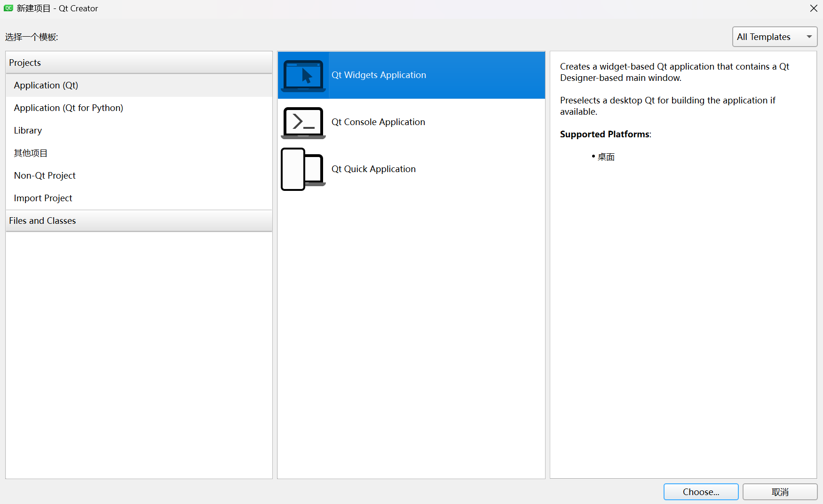Select the Qt Widgets Application template label
The height and width of the screenshot is (504, 823).
tap(379, 75)
